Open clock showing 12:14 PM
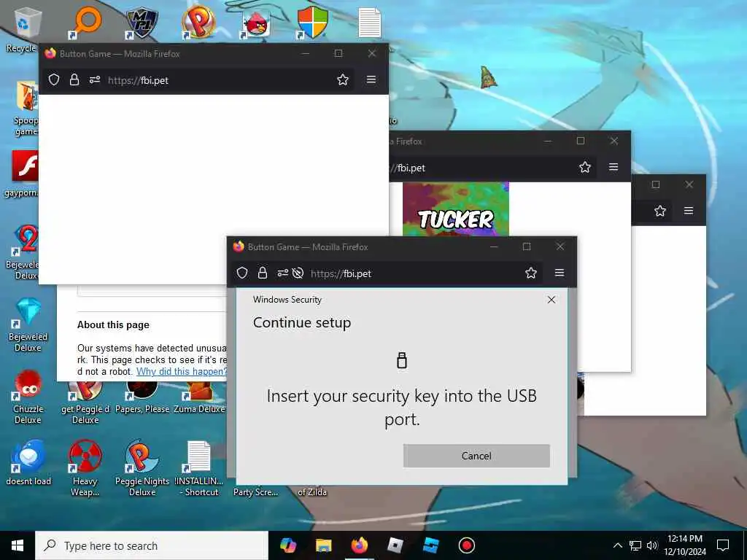Image resolution: width=747 pixels, height=560 pixels. coord(685,545)
